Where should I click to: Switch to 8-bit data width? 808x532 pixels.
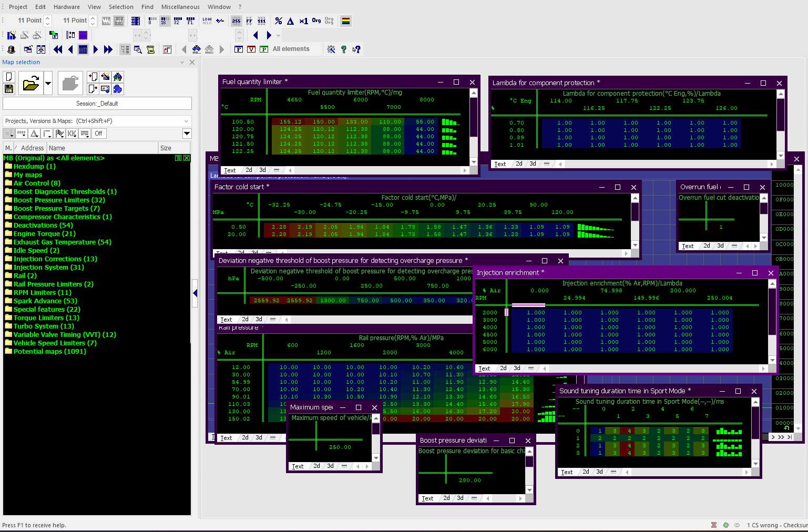151,21
